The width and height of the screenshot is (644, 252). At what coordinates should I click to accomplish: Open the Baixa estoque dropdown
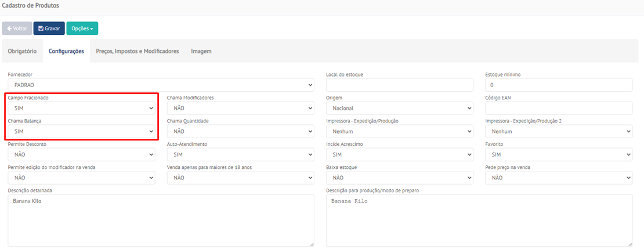[x=399, y=178]
